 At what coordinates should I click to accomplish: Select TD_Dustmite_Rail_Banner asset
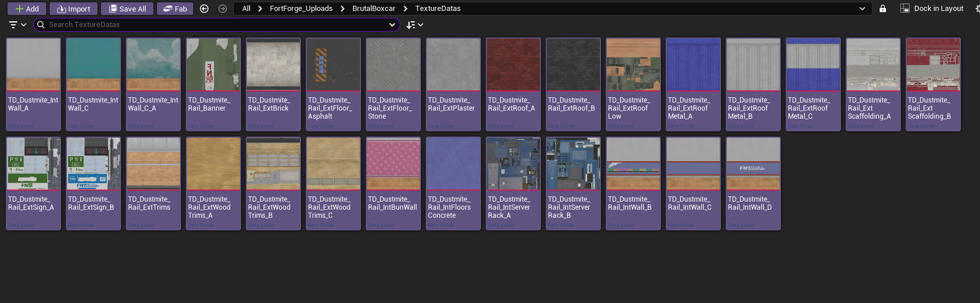click(213, 84)
